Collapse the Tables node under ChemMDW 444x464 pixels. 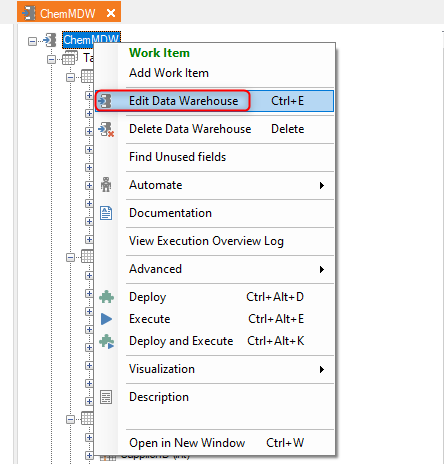click(x=51, y=59)
